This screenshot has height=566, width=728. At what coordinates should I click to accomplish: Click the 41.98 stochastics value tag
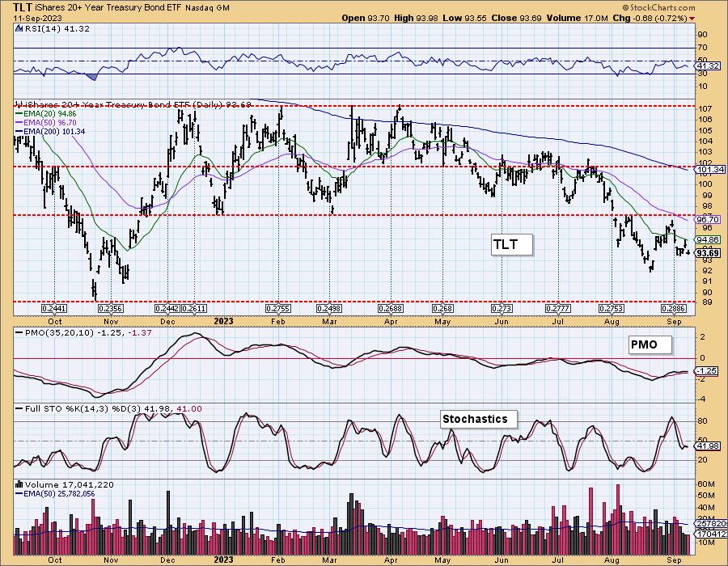[x=709, y=446]
